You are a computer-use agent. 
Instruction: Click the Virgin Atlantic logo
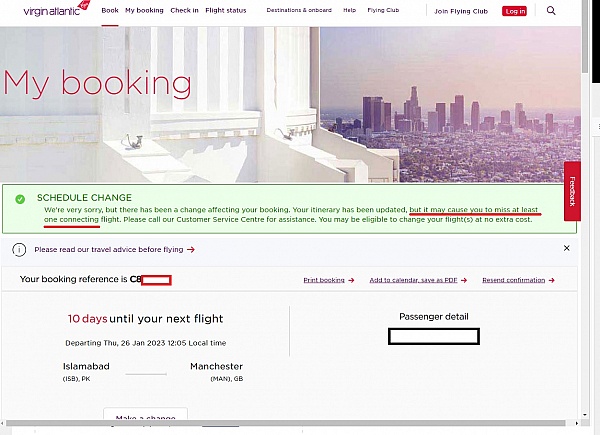57,9
